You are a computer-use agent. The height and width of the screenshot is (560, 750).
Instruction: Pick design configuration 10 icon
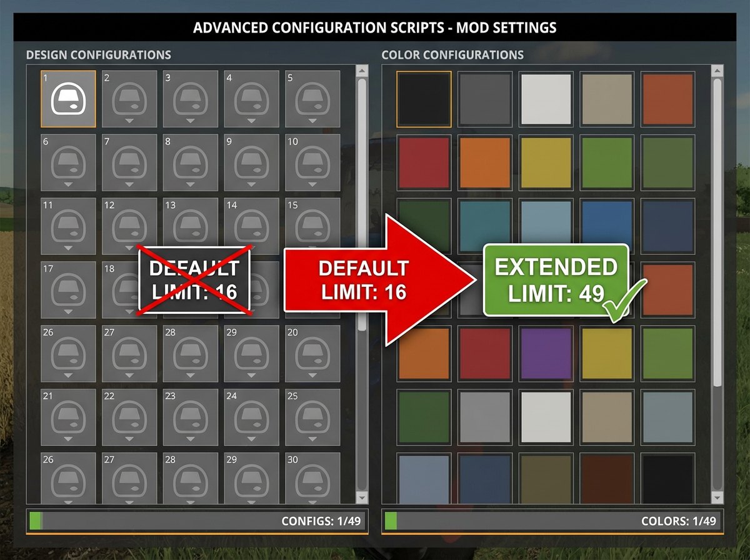[312, 162]
